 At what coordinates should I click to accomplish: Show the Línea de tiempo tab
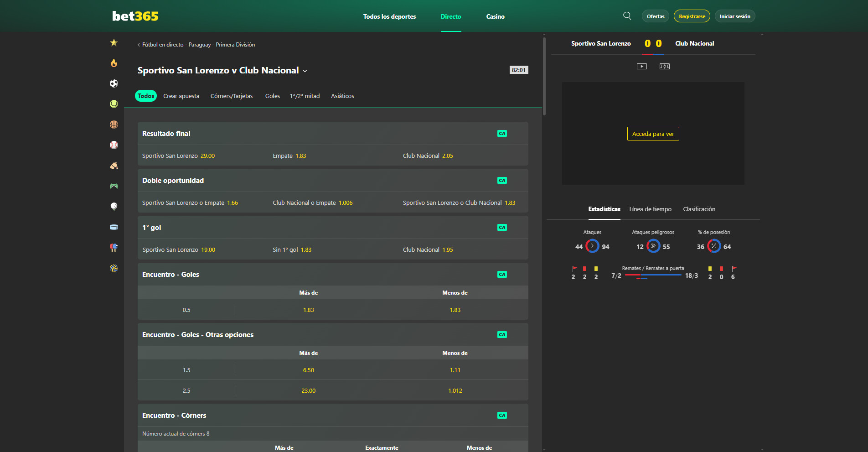[651, 209]
